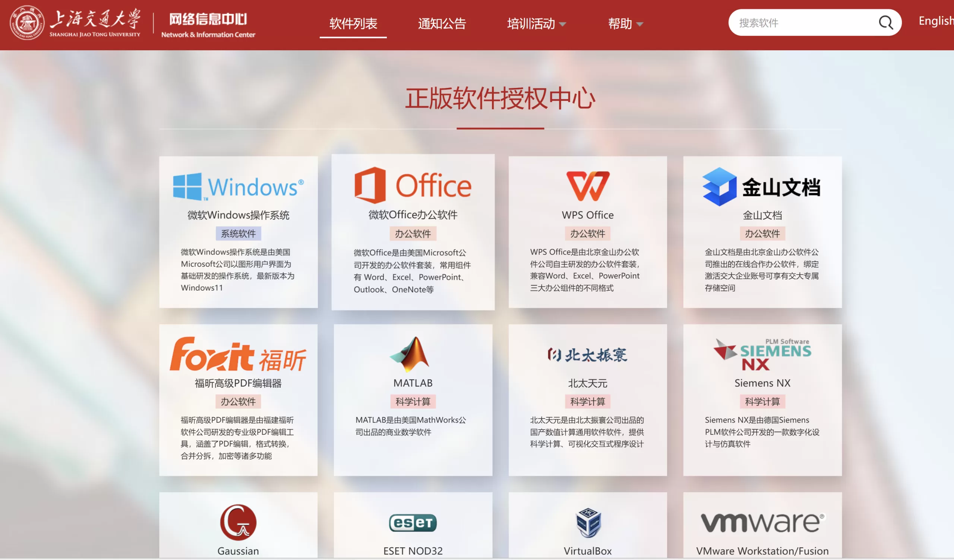Click the 北太天元 software title
954x560 pixels.
(x=588, y=383)
